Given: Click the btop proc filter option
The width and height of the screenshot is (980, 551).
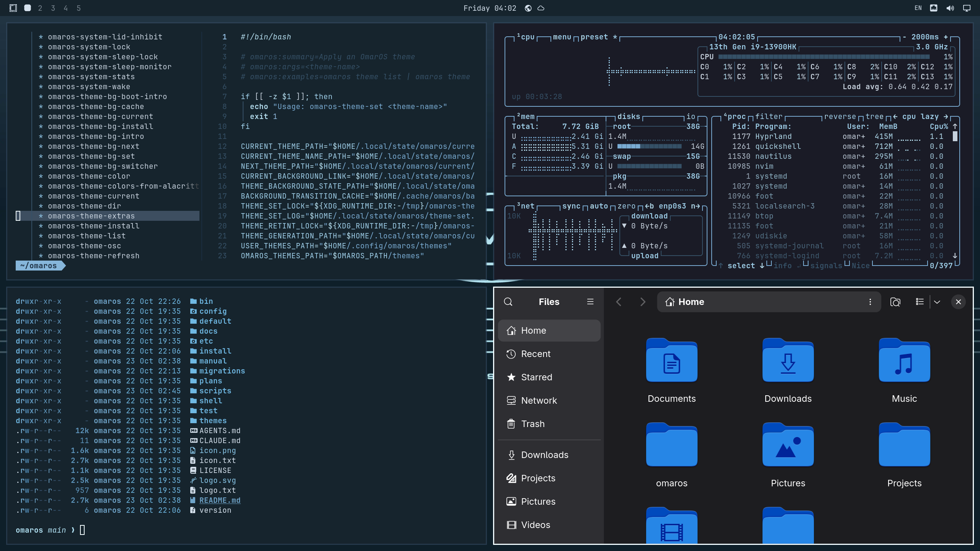Looking at the screenshot, I should pos(769,117).
